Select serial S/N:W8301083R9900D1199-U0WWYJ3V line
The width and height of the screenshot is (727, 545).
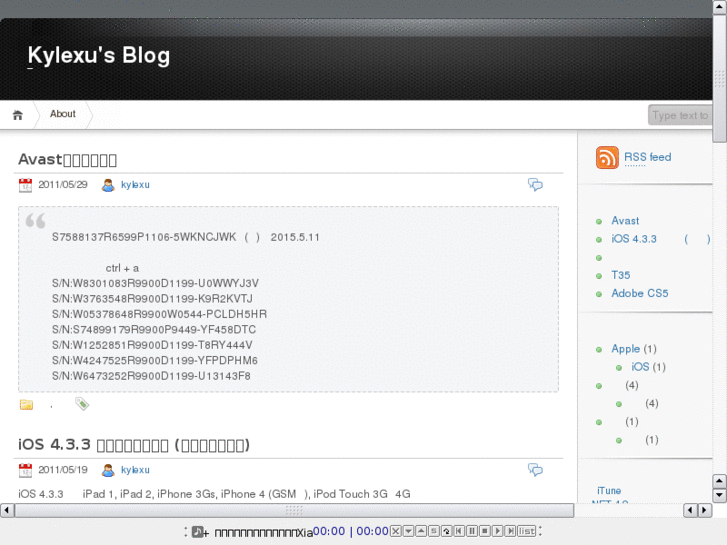coord(155,283)
